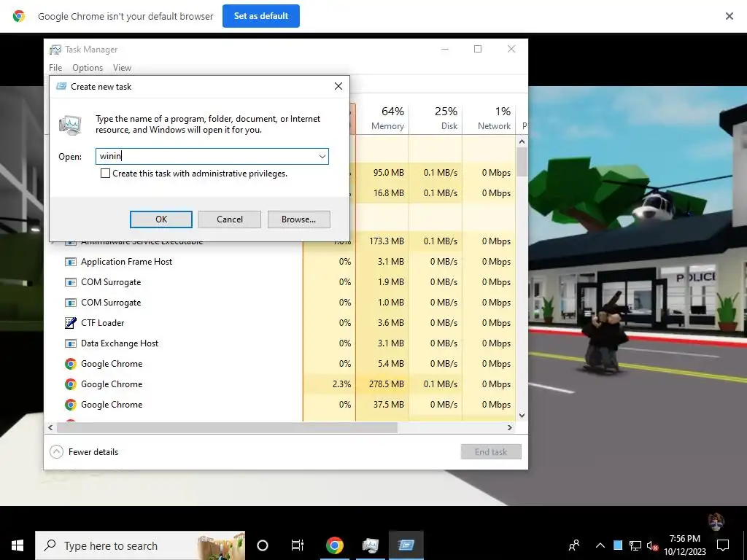Click Chrome icon on the 278.5 MB row
The image size is (747, 560).
pyautogui.click(x=71, y=384)
